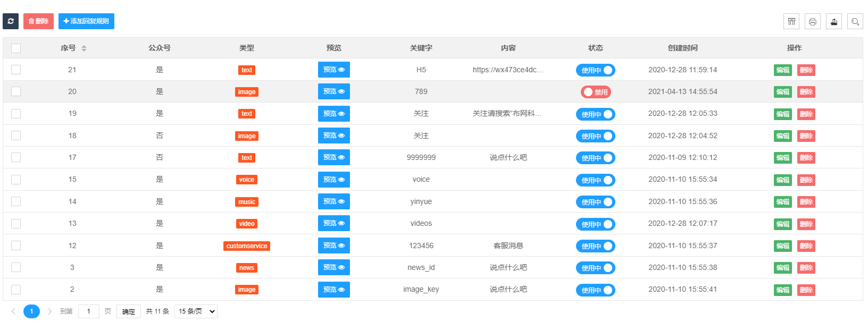
Task: Go to next page arrow
Action: click(49, 311)
